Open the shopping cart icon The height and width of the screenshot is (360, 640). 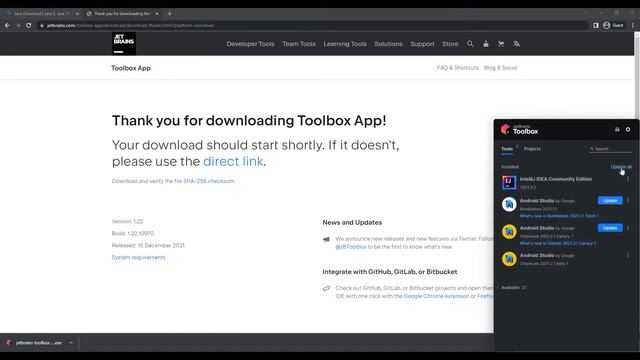(501, 44)
